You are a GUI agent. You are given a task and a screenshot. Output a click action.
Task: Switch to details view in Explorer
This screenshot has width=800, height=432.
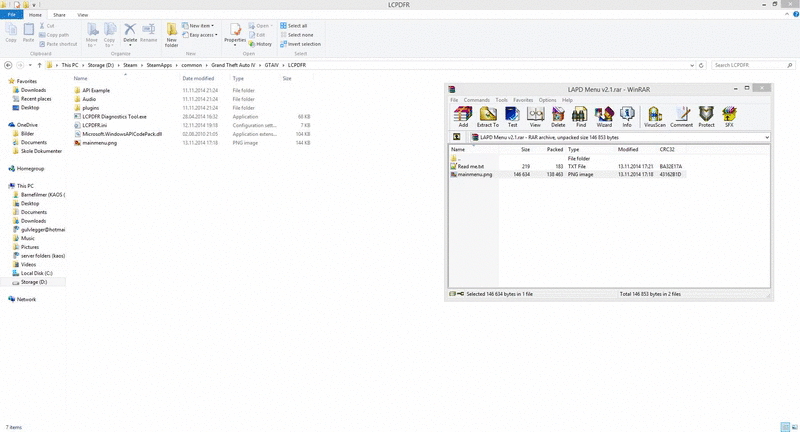(x=785, y=427)
